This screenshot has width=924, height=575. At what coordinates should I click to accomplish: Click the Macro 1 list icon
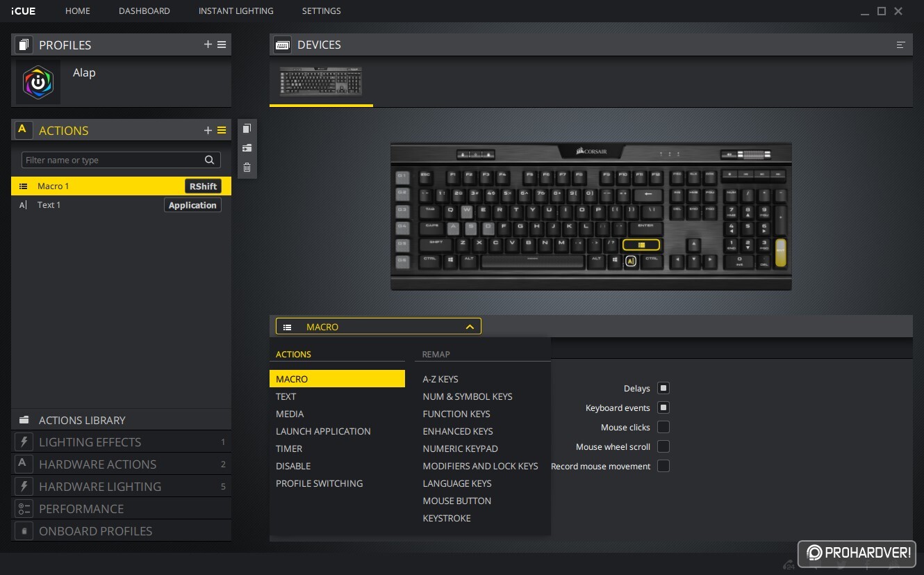pyautogui.click(x=23, y=186)
